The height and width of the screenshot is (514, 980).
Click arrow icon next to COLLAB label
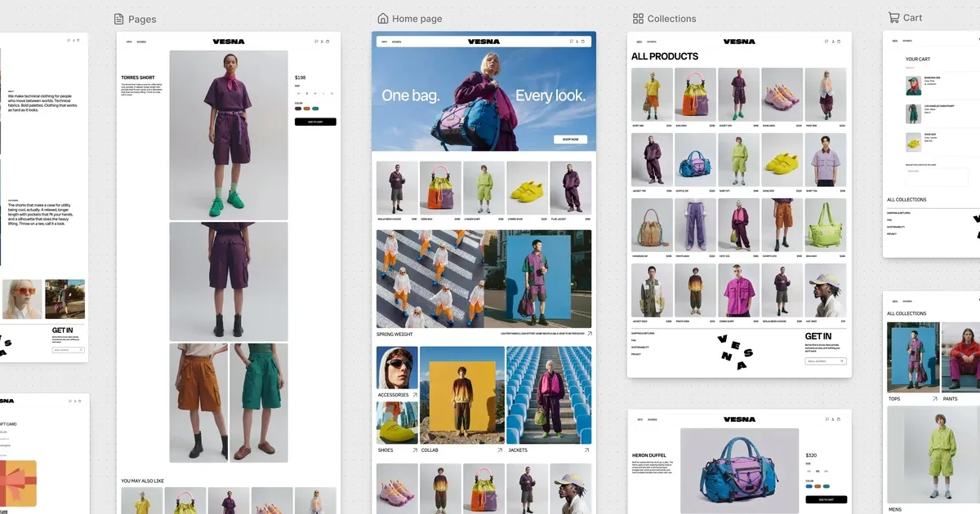[x=500, y=450]
